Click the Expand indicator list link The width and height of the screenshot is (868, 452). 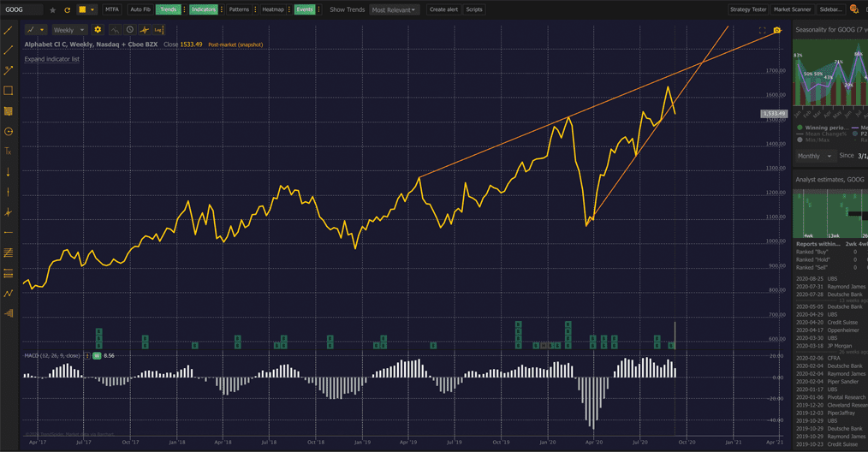pyautogui.click(x=52, y=59)
